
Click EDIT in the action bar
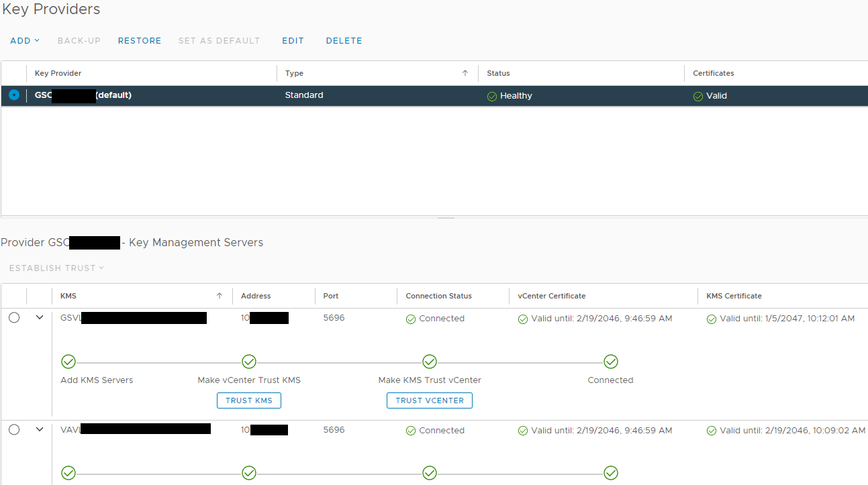pos(293,41)
